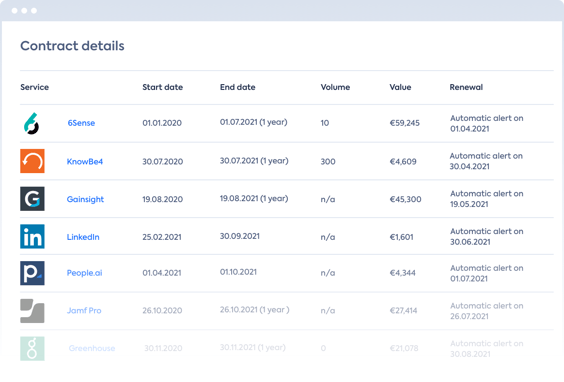Viewport: 564px width, 382px height.
Task: Select start date 26.10.2020
Action: (x=162, y=310)
